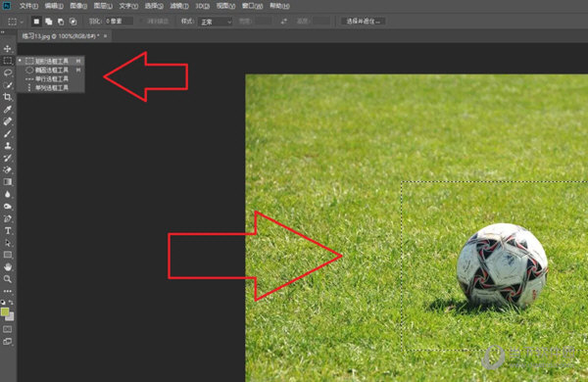
Task: Open the 窗口 (Window) menu
Action: [253, 6]
